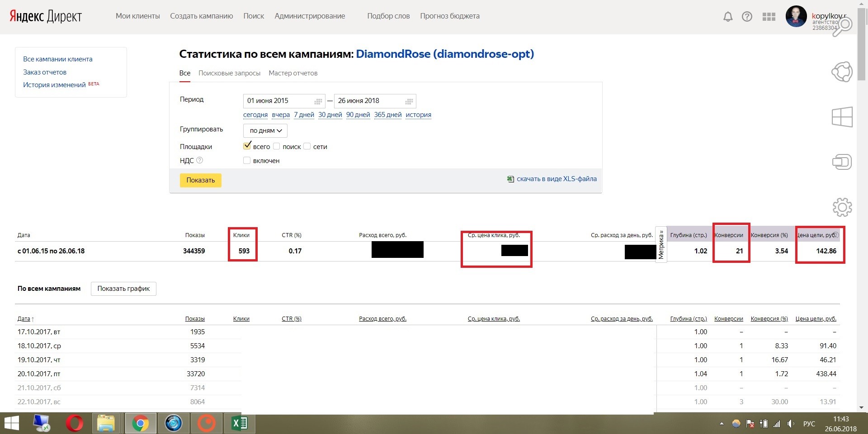This screenshot has width=868, height=434.
Task: Open 'Все кампании клиента' link
Action: pos(58,59)
